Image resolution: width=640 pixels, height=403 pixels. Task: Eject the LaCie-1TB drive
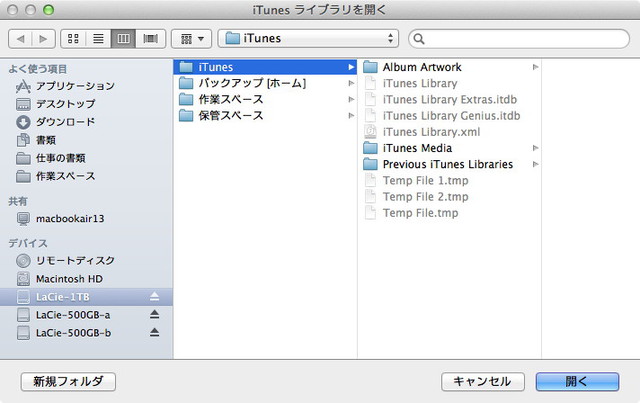click(x=154, y=296)
